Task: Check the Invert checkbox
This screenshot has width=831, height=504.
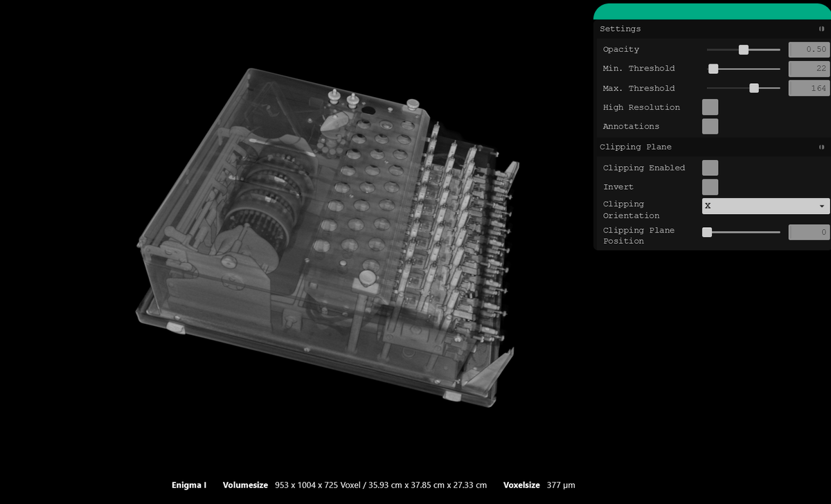Action: pos(710,187)
